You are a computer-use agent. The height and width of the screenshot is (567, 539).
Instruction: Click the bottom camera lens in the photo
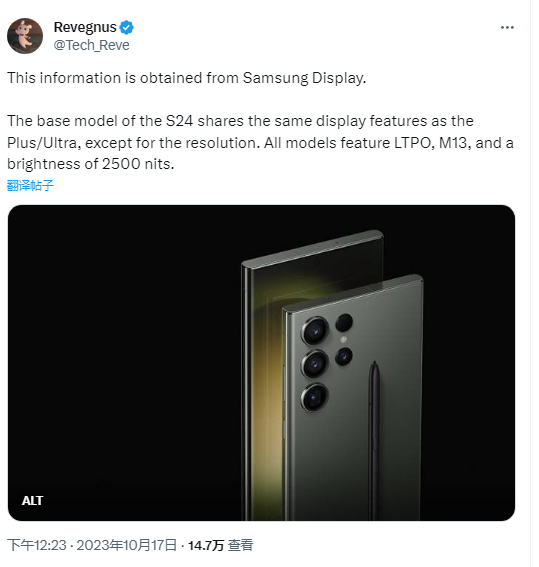click(315, 397)
